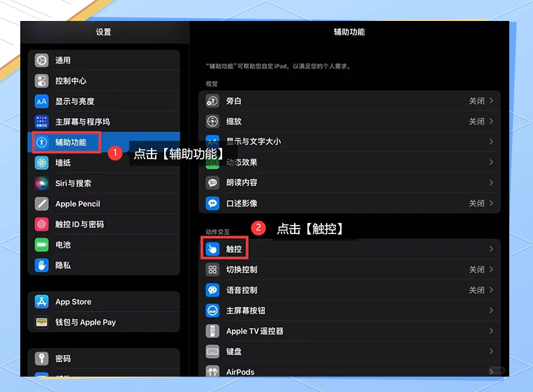Click 切换控制 关闭 status text

pos(476,270)
